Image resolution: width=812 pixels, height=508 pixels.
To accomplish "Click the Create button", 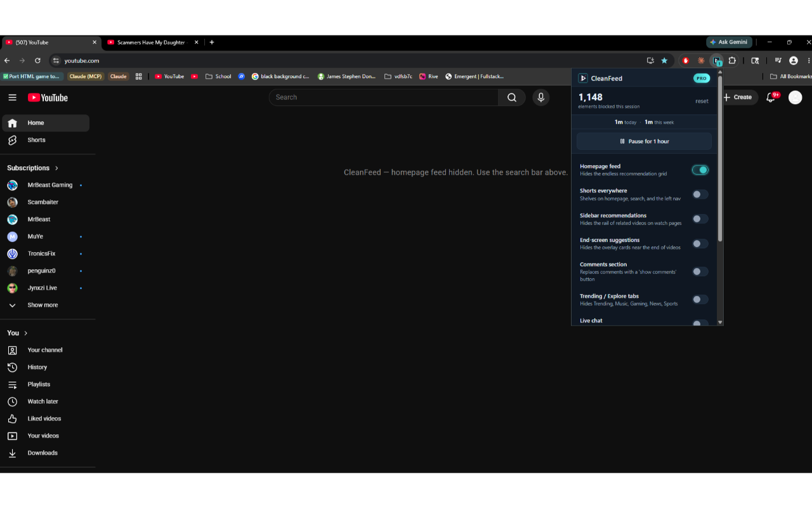I will pyautogui.click(x=738, y=97).
